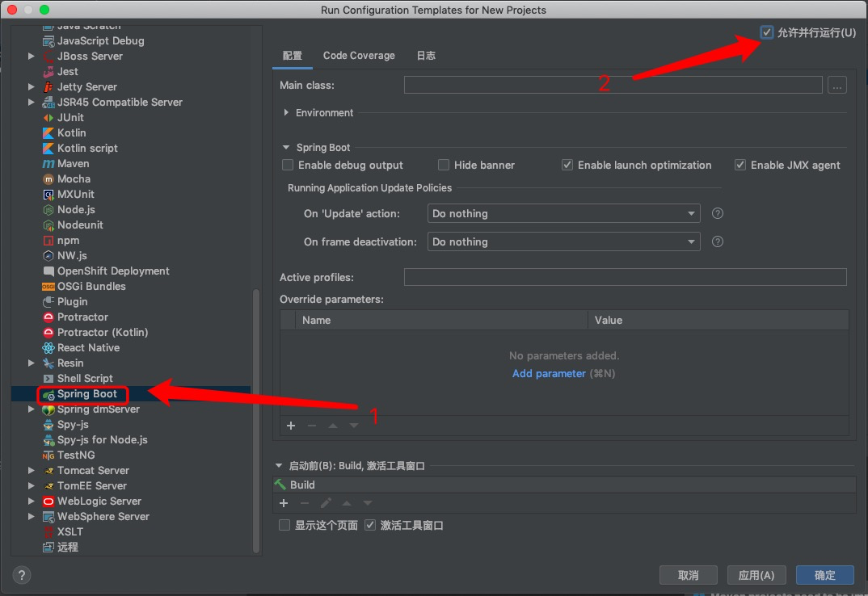The width and height of the screenshot is (868, 596).
Task: Click 应用(A) apply button
Action: 756,575
